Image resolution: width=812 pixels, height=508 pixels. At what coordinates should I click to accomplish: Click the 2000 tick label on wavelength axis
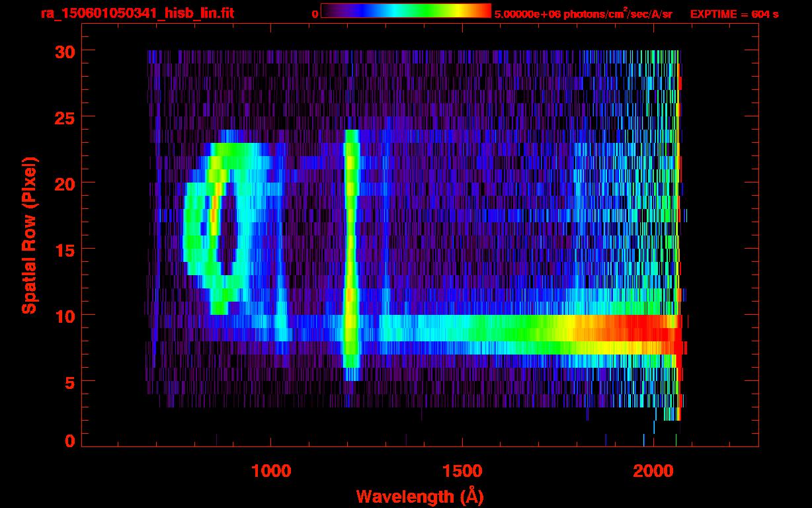tap(653, 471)
